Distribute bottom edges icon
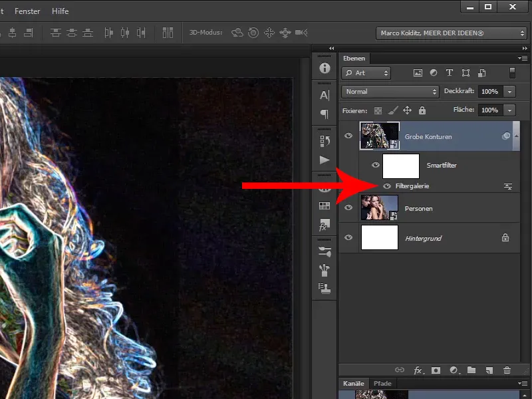This screenshot has height=399, width=532. pyautogui.click(x=88, y=33)
